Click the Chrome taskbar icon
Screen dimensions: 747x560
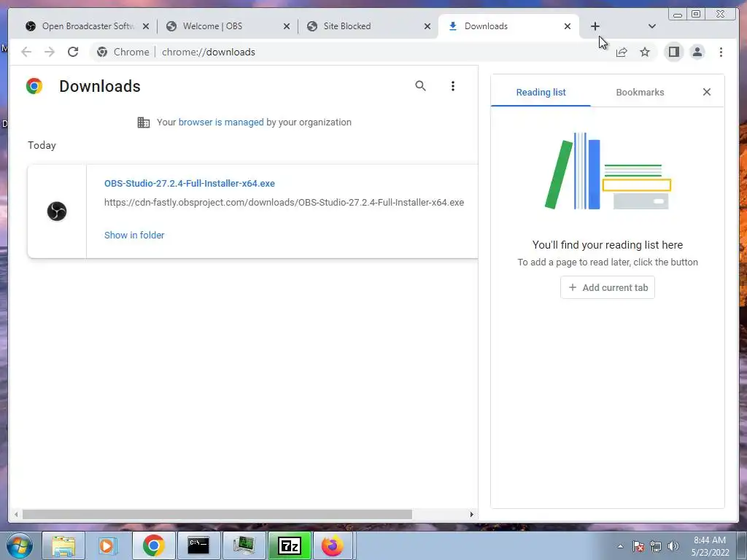[x=153, y=545]
